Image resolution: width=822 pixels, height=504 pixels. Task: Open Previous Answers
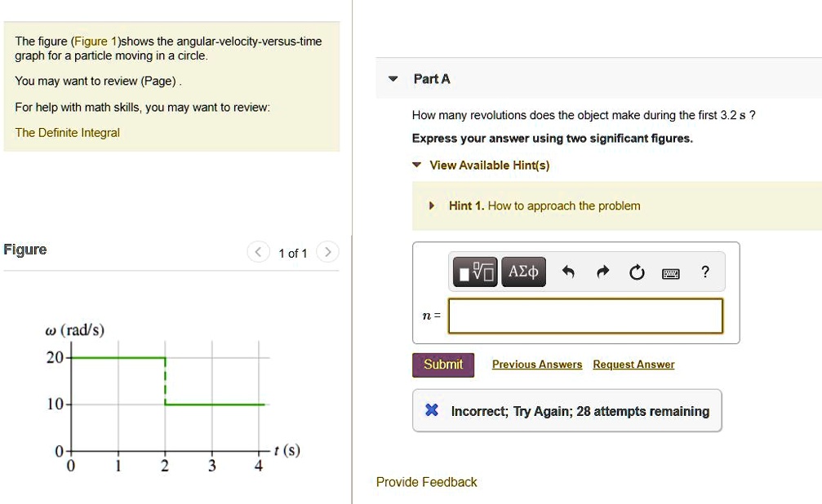[537, 364]
